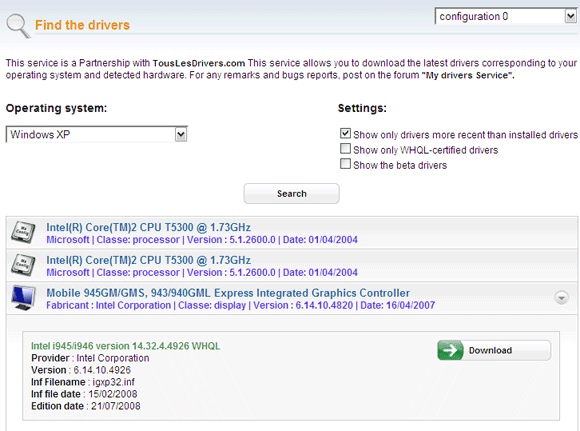Image resolution: width=580 pixels, height=431 pixels.
Task: Click the magnifying glass icon beside Find the drivers
Action: (18, 26)
